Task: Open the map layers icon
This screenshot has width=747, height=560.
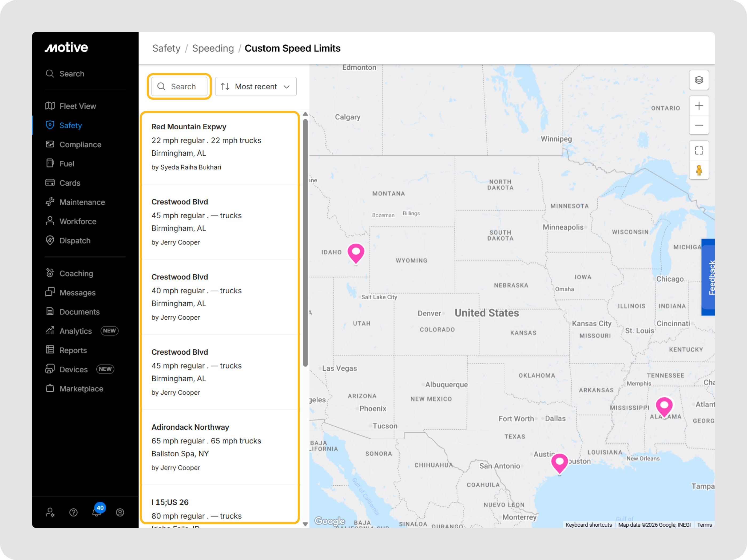Action: coord(699,80)
